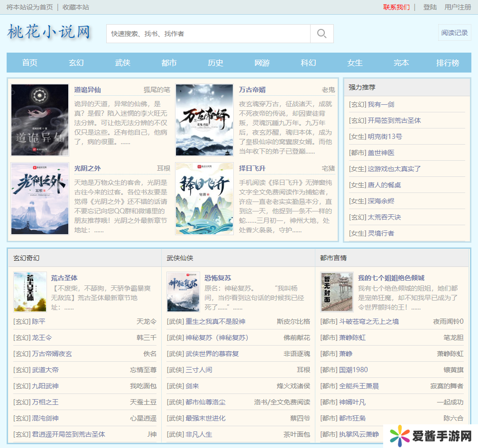Click the 光阴之外 cover image
The height and width of the screenshot is (448, 478).
(x=40, y=199)
